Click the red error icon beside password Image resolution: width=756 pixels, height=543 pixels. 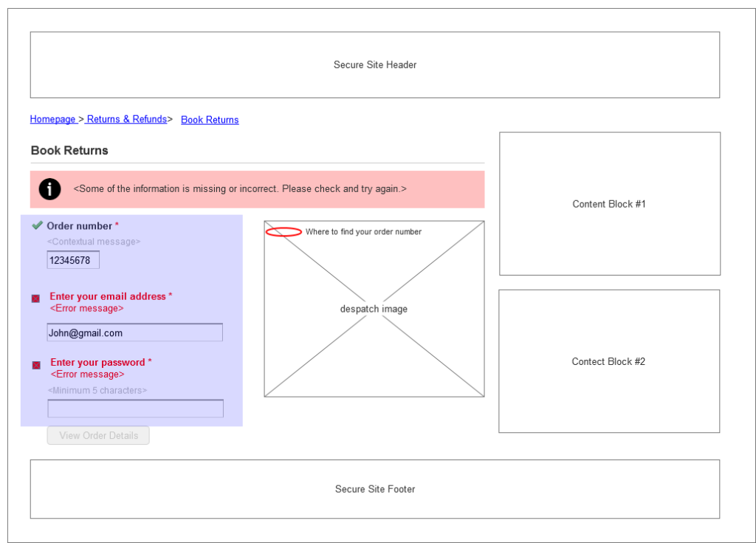(x=35, y=365)
